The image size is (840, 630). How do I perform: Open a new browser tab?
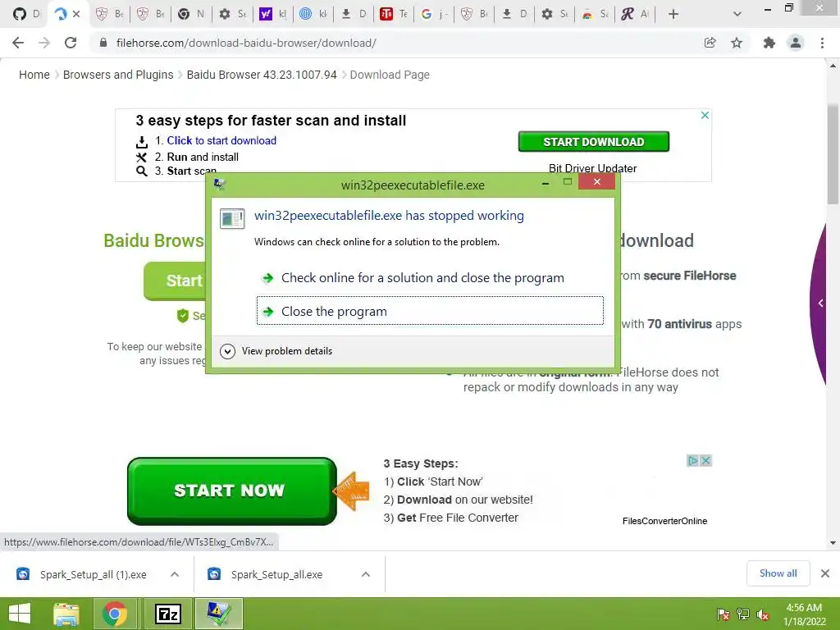click(x=673, y=14)
